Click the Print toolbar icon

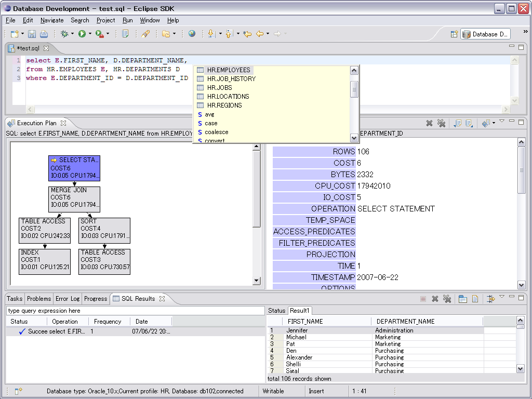[44, 34]
